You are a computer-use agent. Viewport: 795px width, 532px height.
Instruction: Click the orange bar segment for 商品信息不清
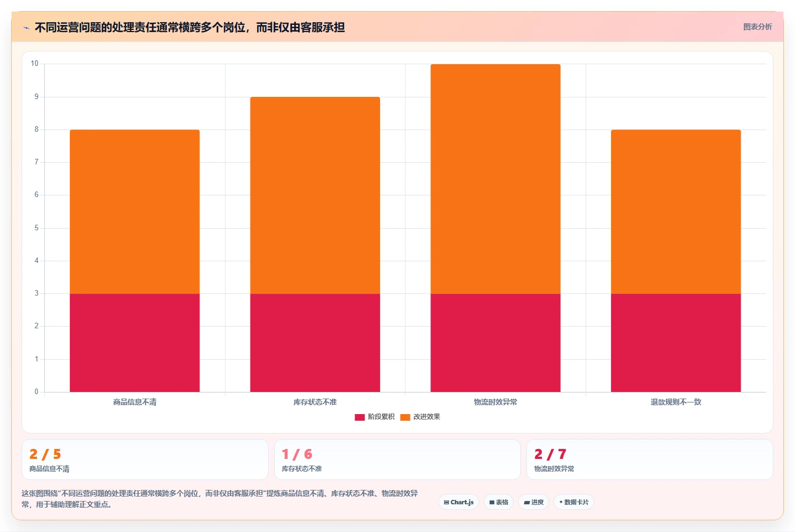pos(135,211)
